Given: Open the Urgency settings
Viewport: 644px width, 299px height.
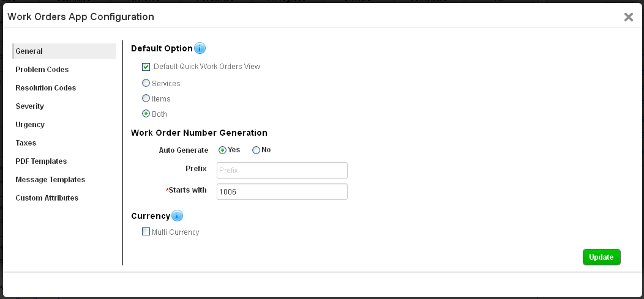Looking at the screenshot, I should point(30,125).
